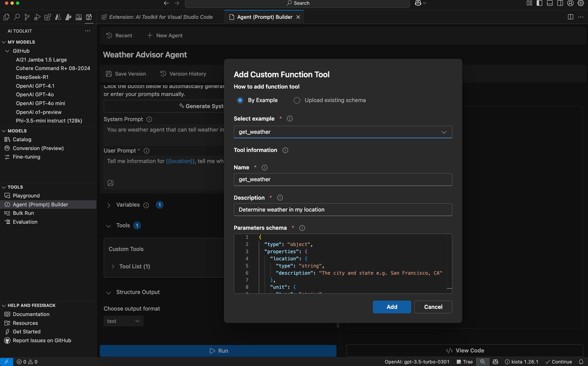
Task: Go back with the navigation arrow
Action: pyautogui.click(x=166, y=3)
